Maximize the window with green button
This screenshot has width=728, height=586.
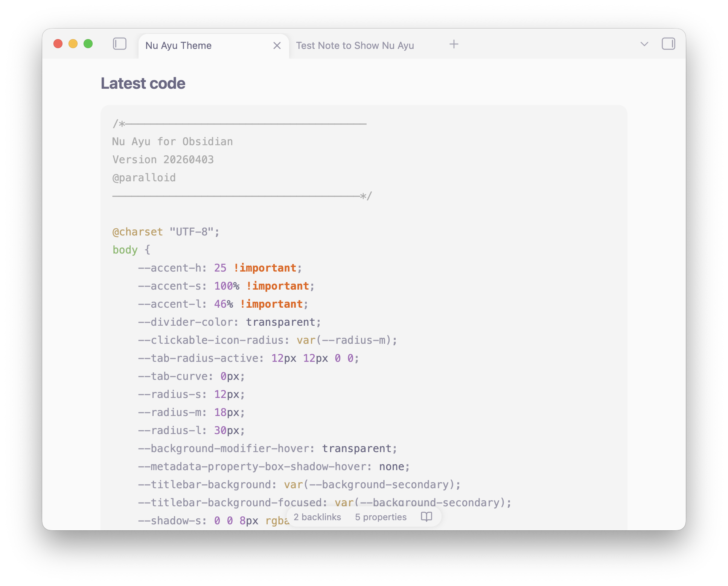[88, 44]
